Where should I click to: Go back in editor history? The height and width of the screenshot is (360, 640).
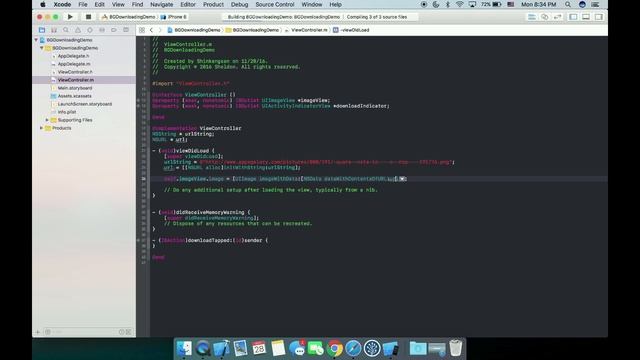(151, 30)
